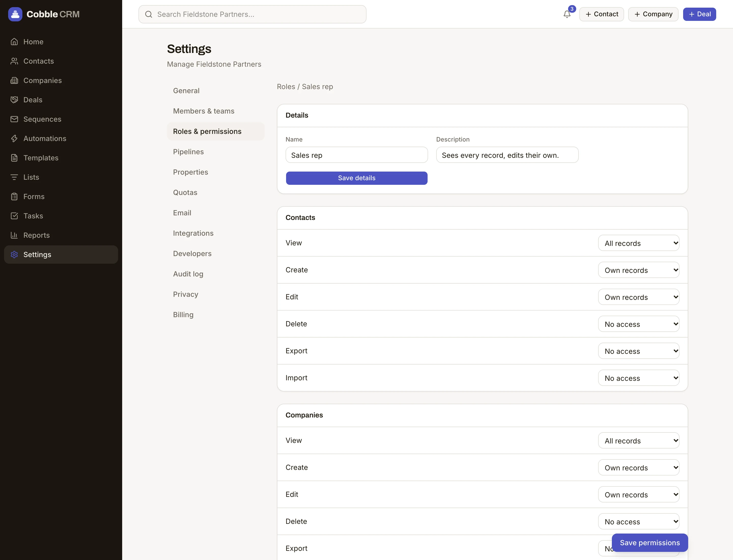This screenshot has height=560, width=733.
Task: Open Automations via its lightning icon
Action: (14, 138)
